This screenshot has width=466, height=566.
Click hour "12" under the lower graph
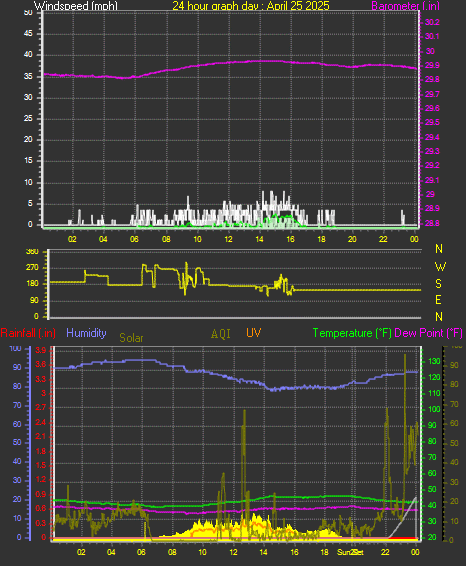point(234,552)
